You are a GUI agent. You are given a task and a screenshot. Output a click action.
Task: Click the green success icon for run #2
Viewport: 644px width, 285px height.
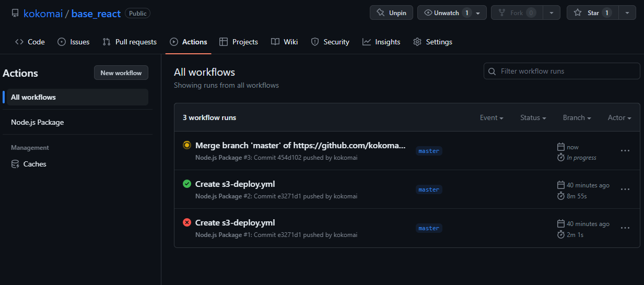tap(187, 184)
